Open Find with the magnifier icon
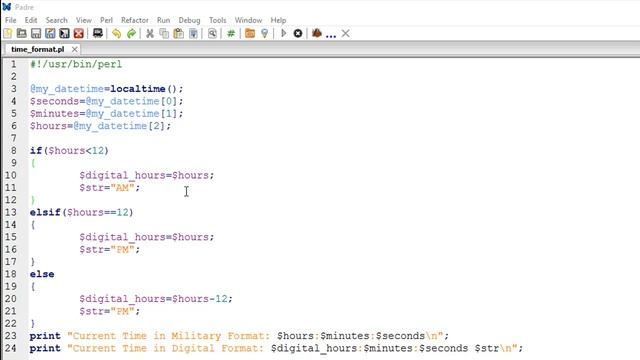 point(212,33)
